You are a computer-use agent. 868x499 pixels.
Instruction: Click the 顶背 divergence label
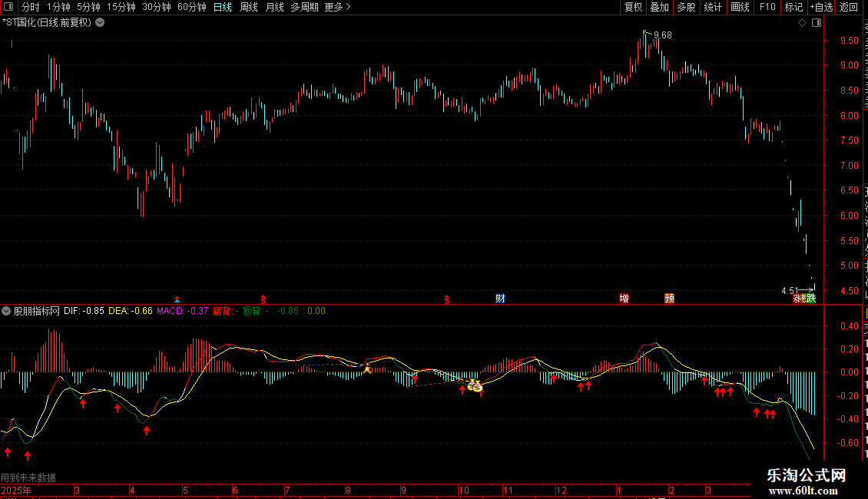click(255, 311)
